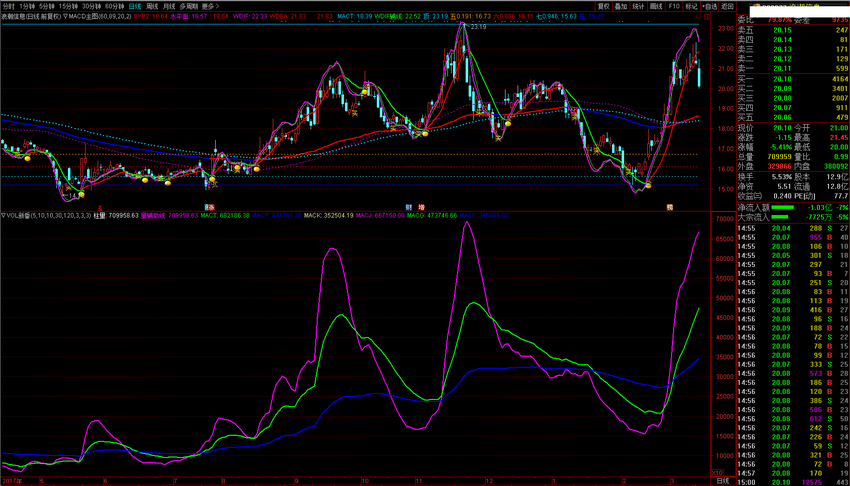
Task: Open F10 company info
Action: [x=674, y=6]
